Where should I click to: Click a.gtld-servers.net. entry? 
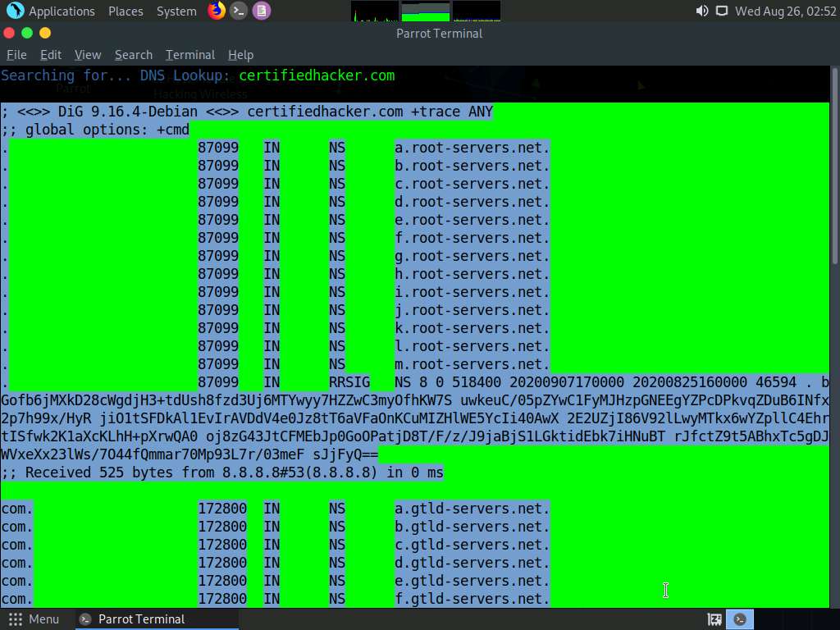472,509
